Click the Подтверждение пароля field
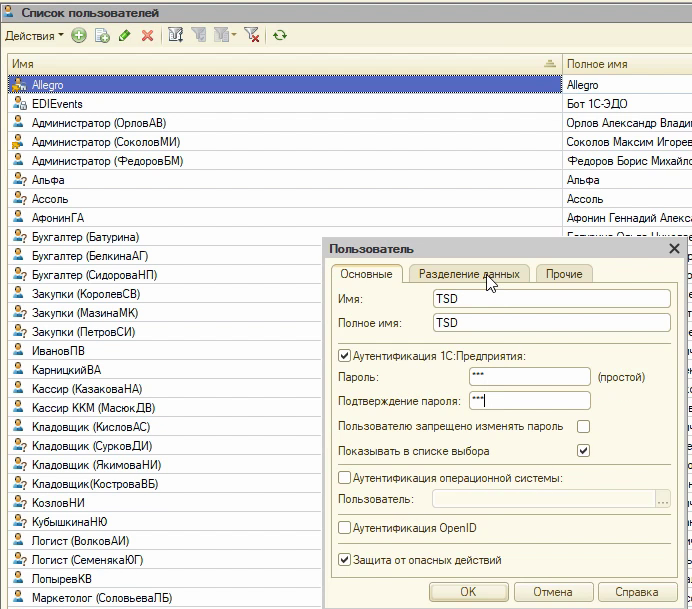This screenshot has height=609, width=692. click(x=530, y=401)
